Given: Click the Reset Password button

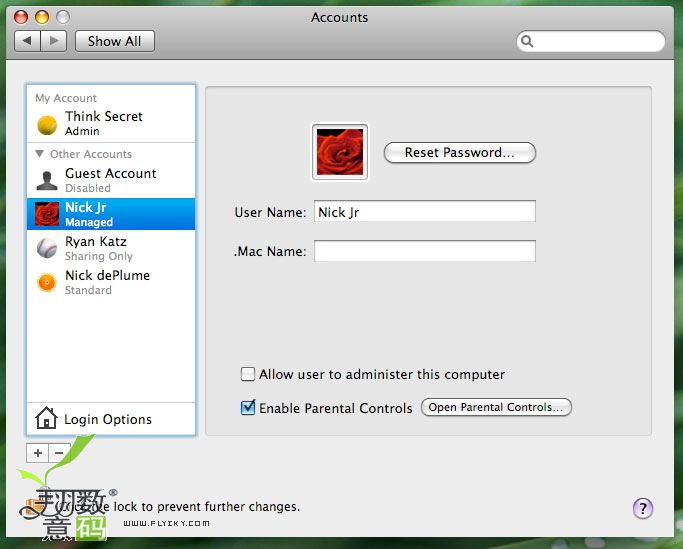Looking at the screenshot, I should tap(460, 152).
